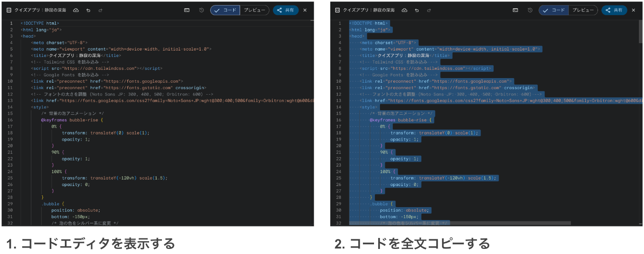Viewport: 644px width, 254px height.
Task: Click the cloud save icon in right editor
Action: pyautogui.click(x=404, y=10)
